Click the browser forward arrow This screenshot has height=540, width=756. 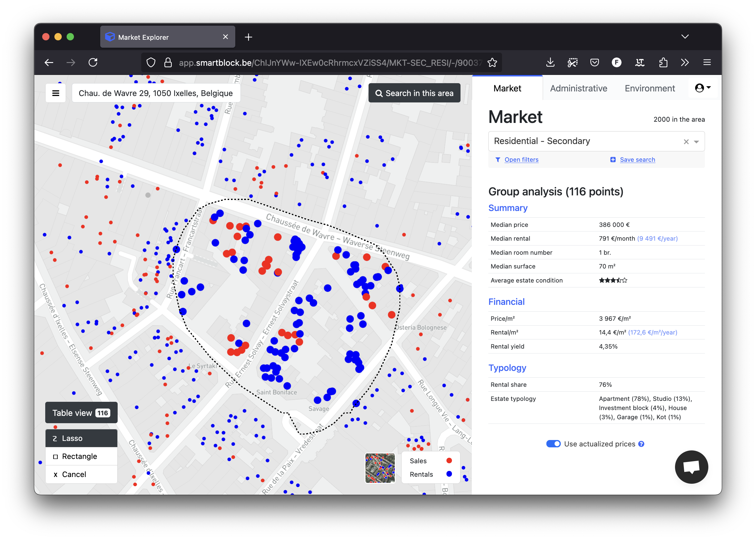click(x=71, y=62)
